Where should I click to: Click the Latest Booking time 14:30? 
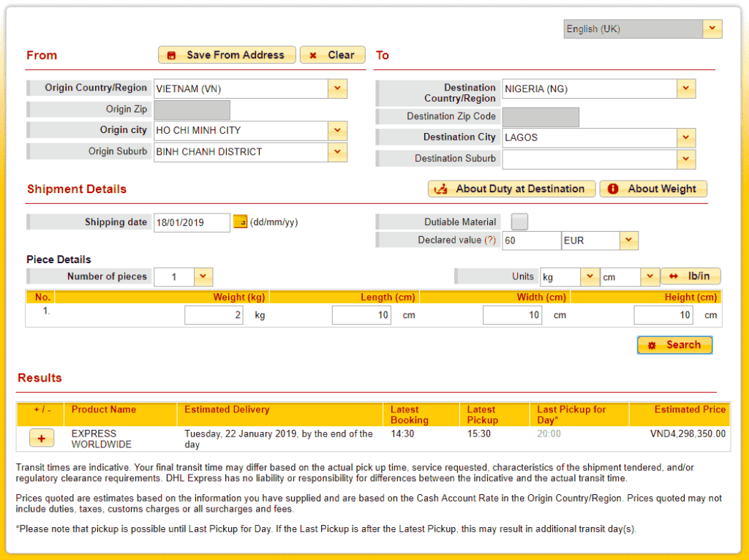click(x=402, y=434)
